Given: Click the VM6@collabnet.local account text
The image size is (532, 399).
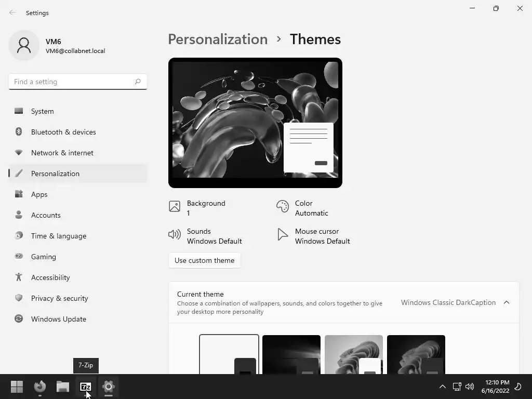Looking at the screenshot, I should [75, 51].
